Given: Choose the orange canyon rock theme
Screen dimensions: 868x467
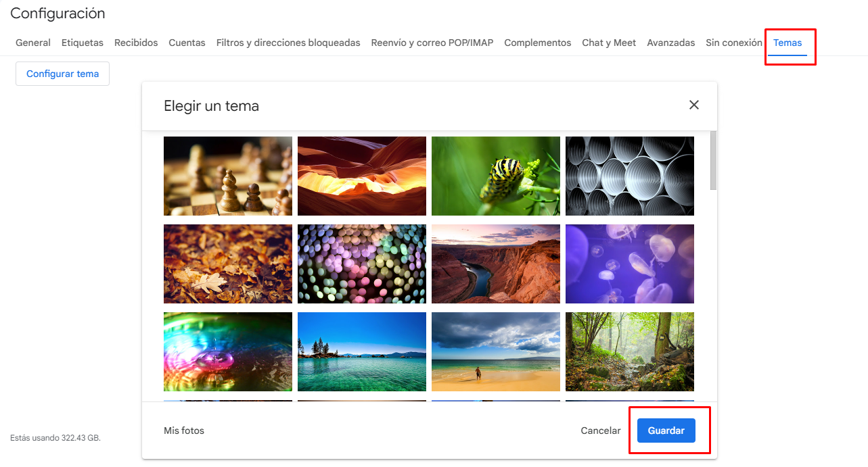Looking at the screenshot, I should (x=362, y=176).
